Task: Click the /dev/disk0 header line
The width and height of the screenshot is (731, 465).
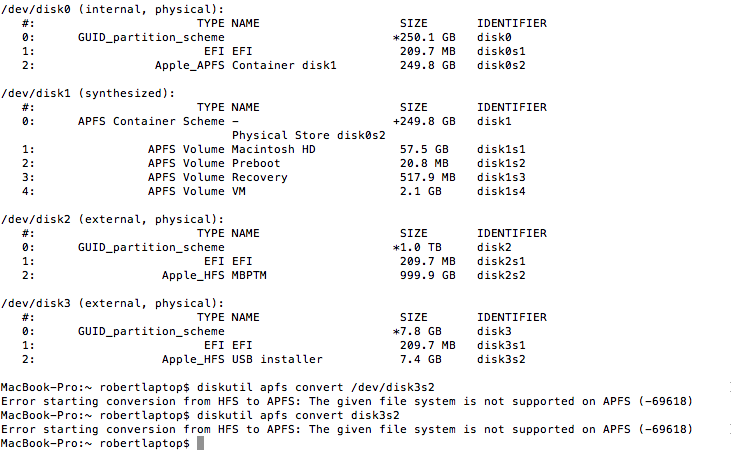Action: pyautogui.click(x=112, y=9)
